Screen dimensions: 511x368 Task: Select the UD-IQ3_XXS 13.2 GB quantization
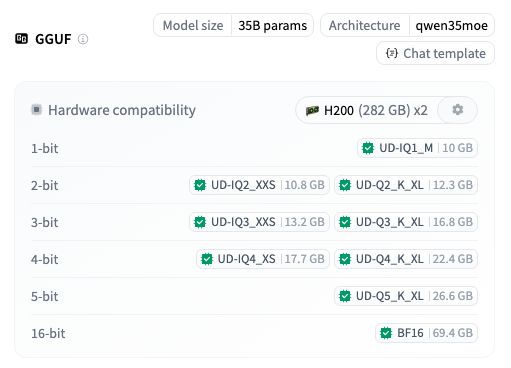[259, 222]
